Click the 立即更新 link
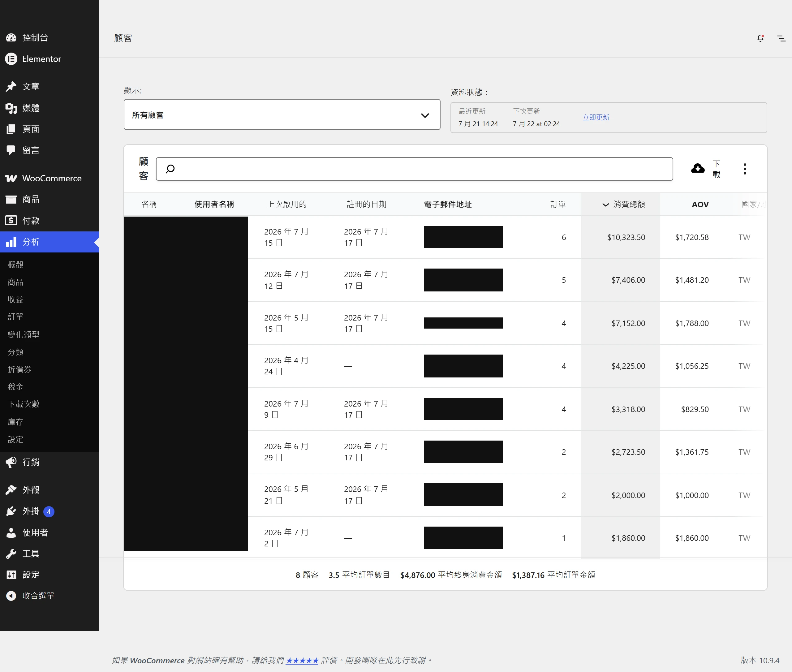The image size is (792, 672). (x=596, y=117)
